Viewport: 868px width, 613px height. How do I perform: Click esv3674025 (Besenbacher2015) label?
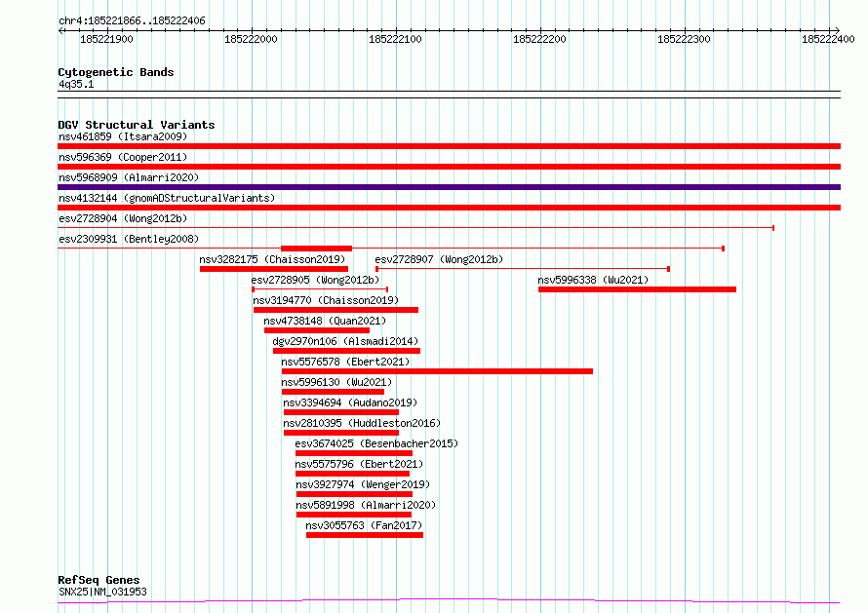pyautogui.click(x=376, y=443)
